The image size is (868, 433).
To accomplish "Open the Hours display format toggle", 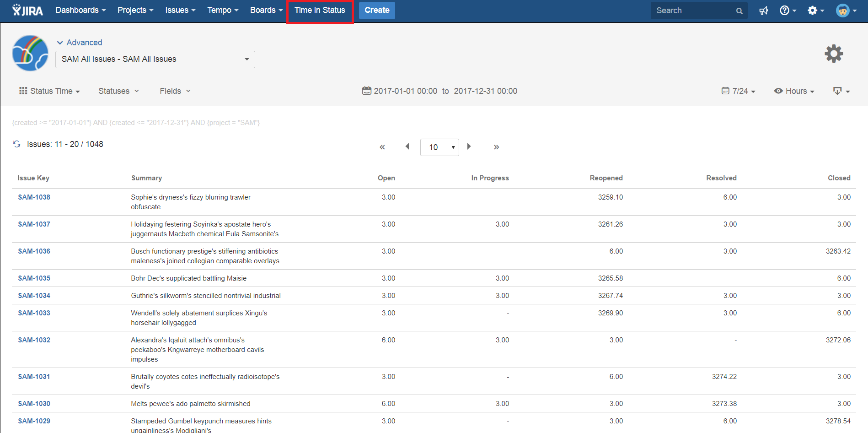I will (x=794, y=91).
